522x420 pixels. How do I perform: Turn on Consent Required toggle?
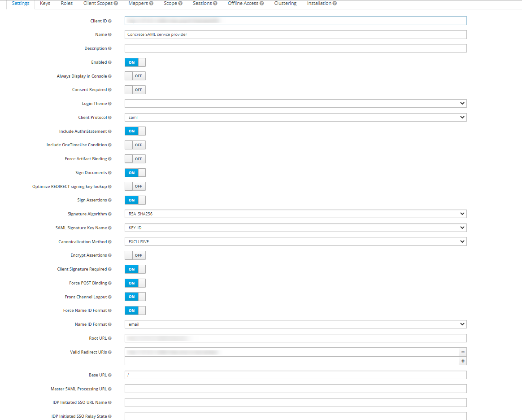pyautogui.click(x=135, y=90)
